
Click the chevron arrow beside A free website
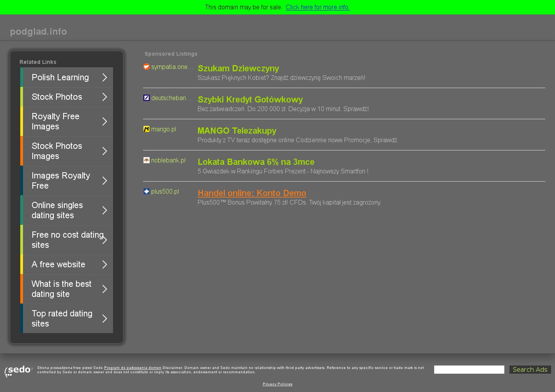pyautogui.click(x=104, y=265)
